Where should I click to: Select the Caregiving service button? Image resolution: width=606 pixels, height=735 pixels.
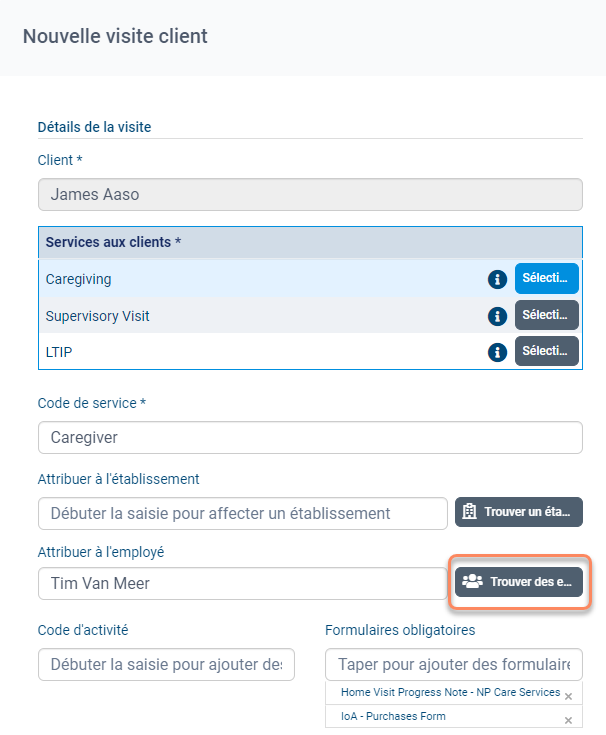point(546,279)
